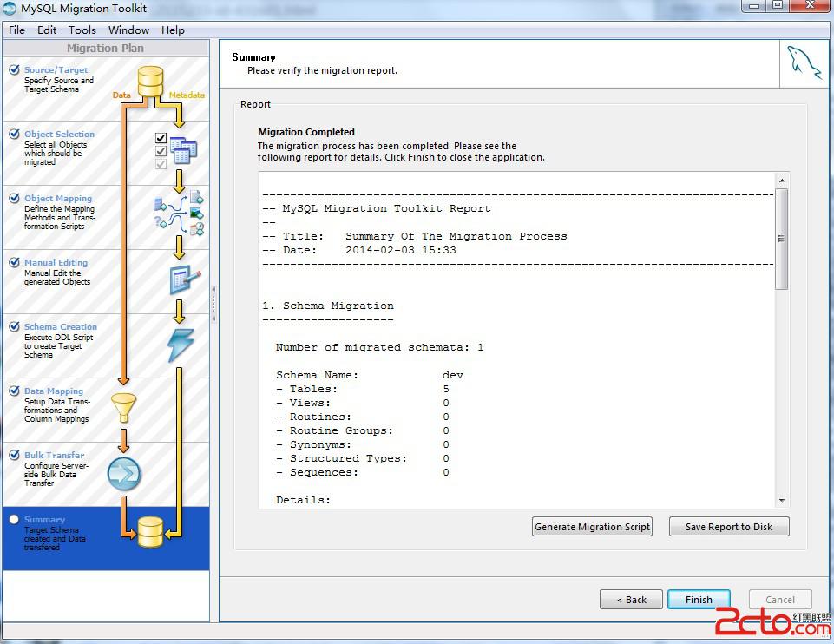Click the sidebar splitter collapse handle

click(213, 304)
